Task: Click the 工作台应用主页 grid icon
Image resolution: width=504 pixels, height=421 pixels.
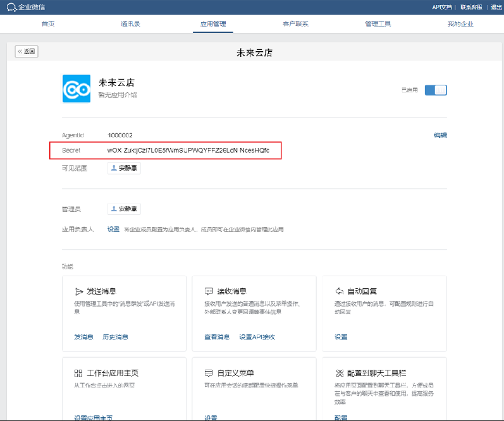Action: (78, 373)
